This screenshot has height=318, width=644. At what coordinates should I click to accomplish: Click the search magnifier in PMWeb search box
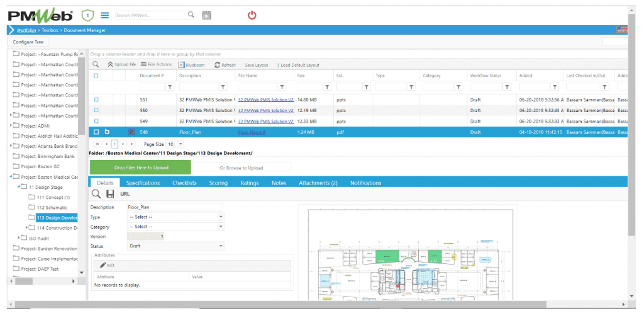coord(191,15)
